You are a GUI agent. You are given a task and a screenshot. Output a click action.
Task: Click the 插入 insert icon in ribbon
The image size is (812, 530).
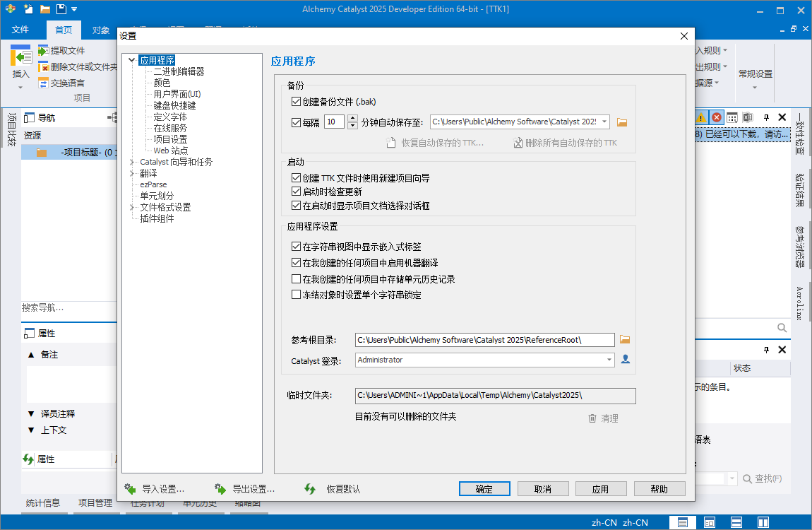coord(20,55)
